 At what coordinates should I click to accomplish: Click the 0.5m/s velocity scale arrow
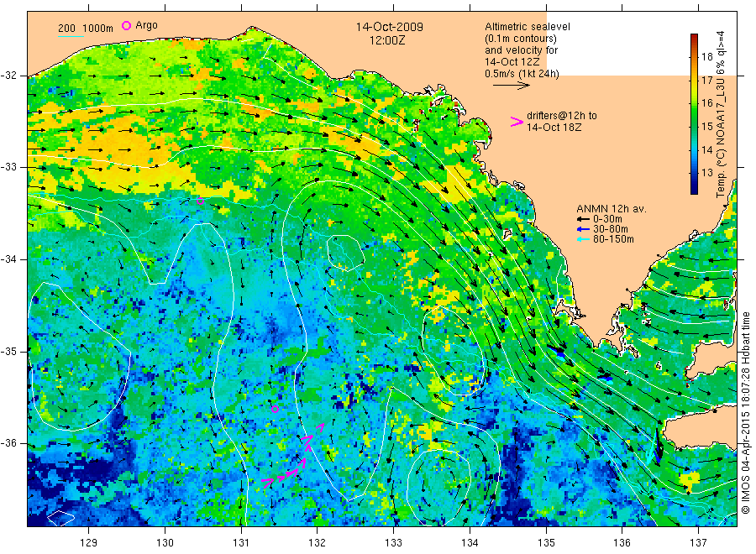(x=511, y=86)
